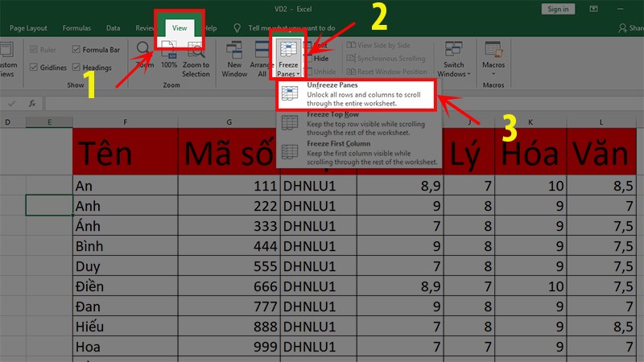The width and height of the screenshot is (644, 362).
Task: Click the Lý header cell
Action: (469, 151)
